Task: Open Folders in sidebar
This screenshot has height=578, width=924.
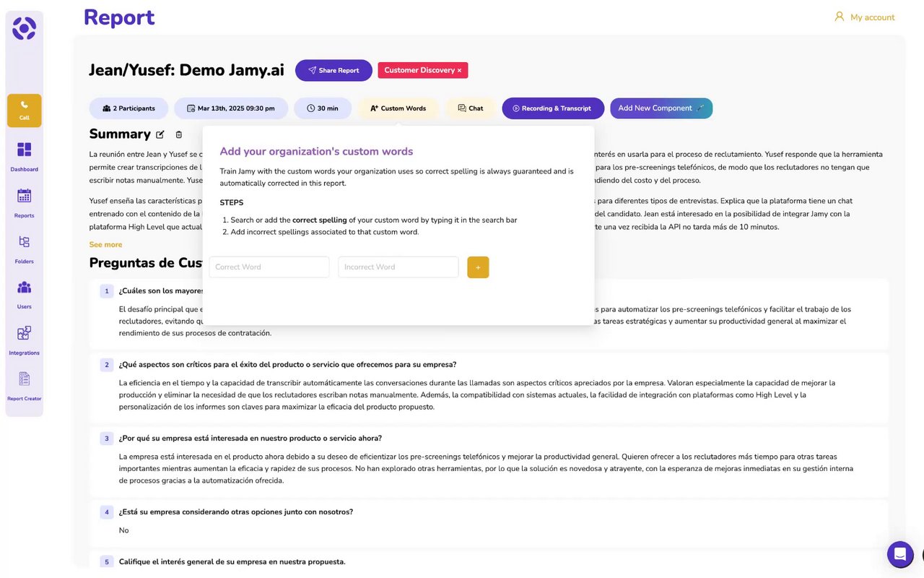Action: click(25, 249)
